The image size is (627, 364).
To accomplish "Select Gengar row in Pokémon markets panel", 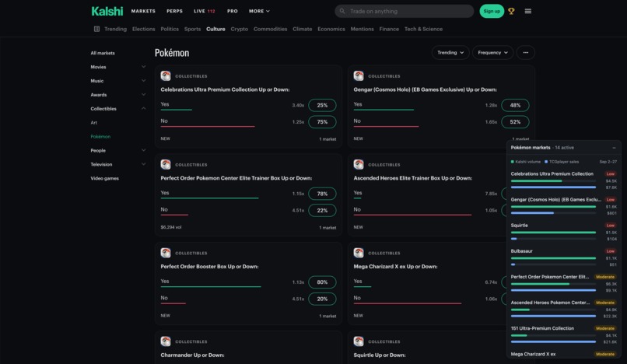I will point(564,206).
